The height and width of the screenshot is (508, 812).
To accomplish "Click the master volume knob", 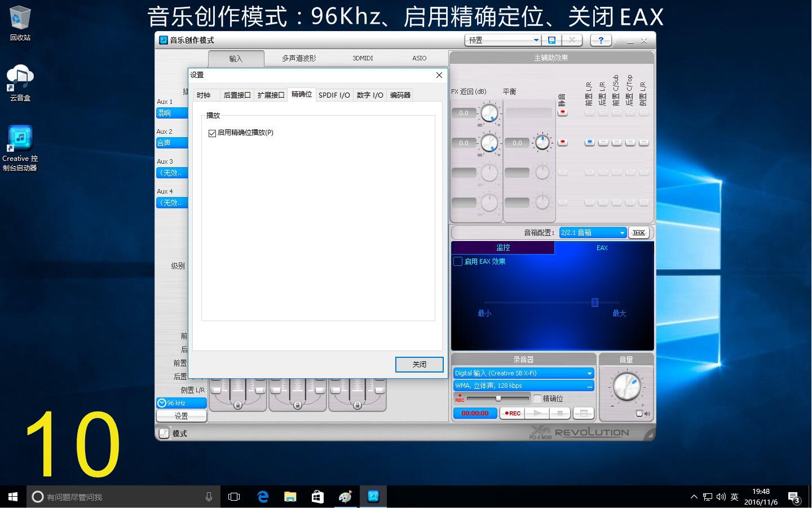I will [x=626, y=386].
